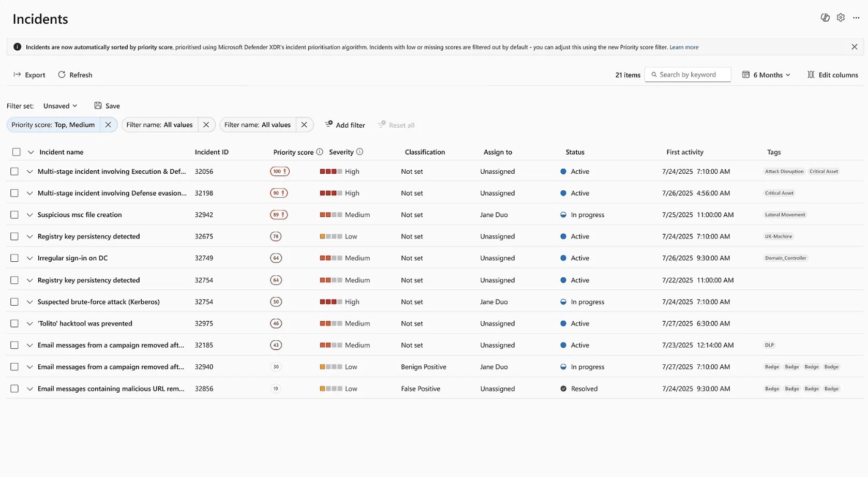Click the priority score 19 badge
This screenshot has height=477, width=868.
(276, 389)
